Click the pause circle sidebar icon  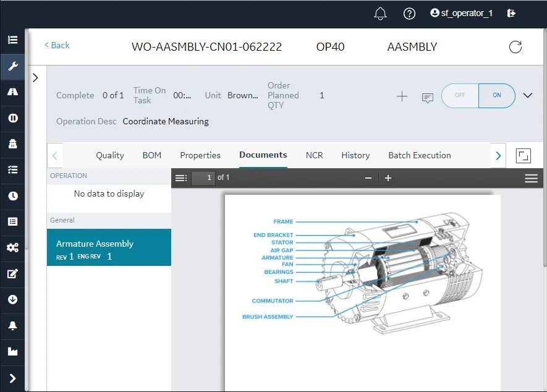pyautogui.click(x=12, y=118)
